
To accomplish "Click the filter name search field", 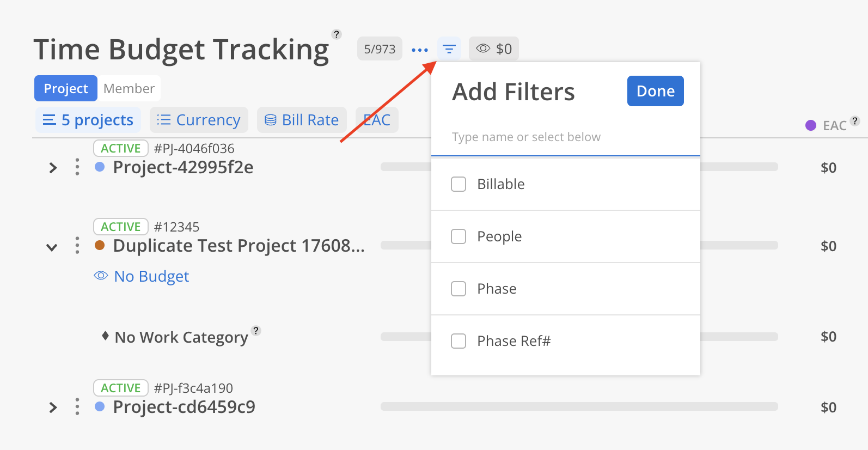I will pos(565,137).
